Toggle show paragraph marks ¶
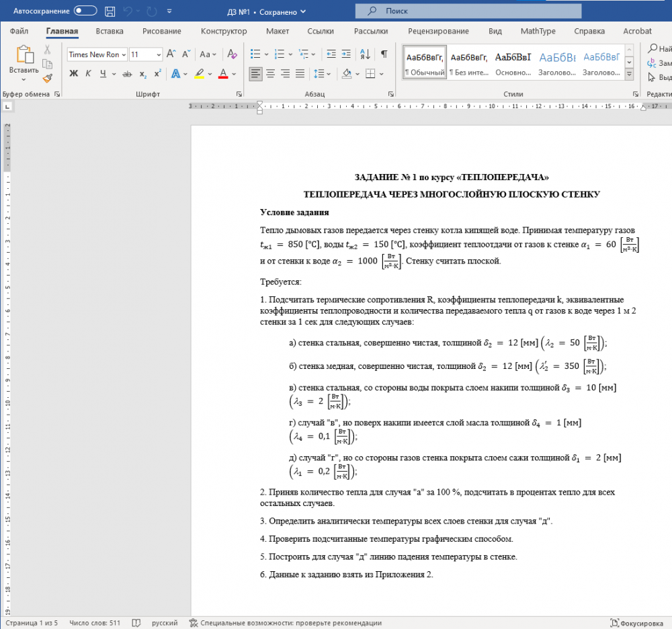This screenshot has width=672, height=629. [x=384, y=54]
